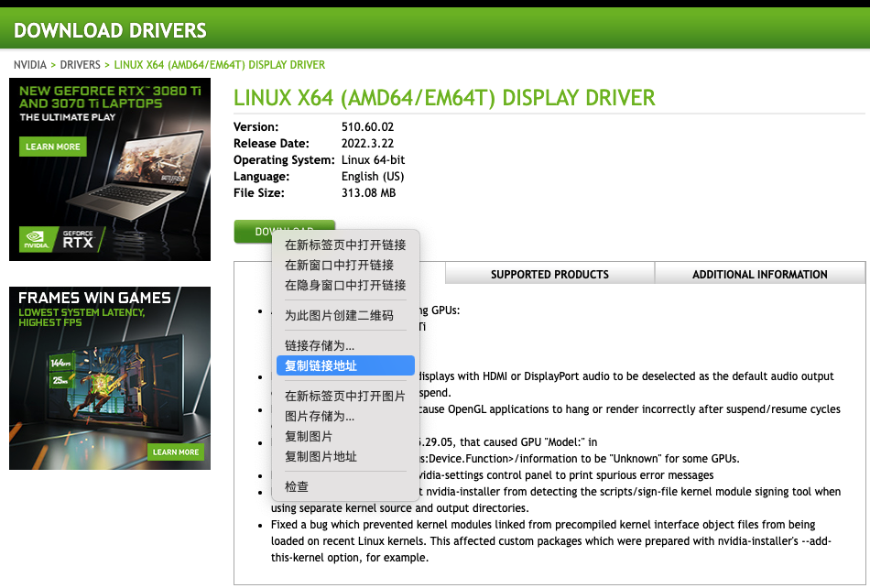The width and height of the screenshot is (870, 588).
Task: Click '复制链接地址' highlighted entry
Action: [345, 365]
